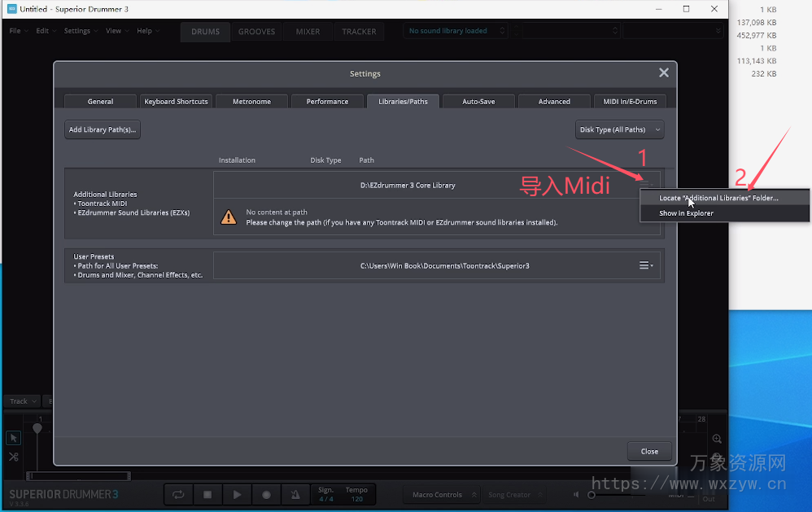Open the User Presets path menu icon
The image size is (812, 512).
point(646,265)
